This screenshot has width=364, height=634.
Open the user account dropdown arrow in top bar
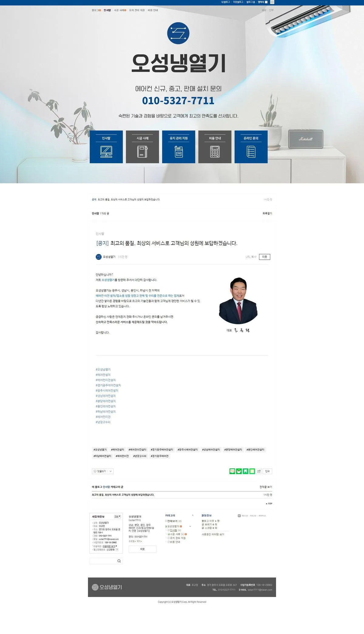pyautogui.click(x=266, y=2)
